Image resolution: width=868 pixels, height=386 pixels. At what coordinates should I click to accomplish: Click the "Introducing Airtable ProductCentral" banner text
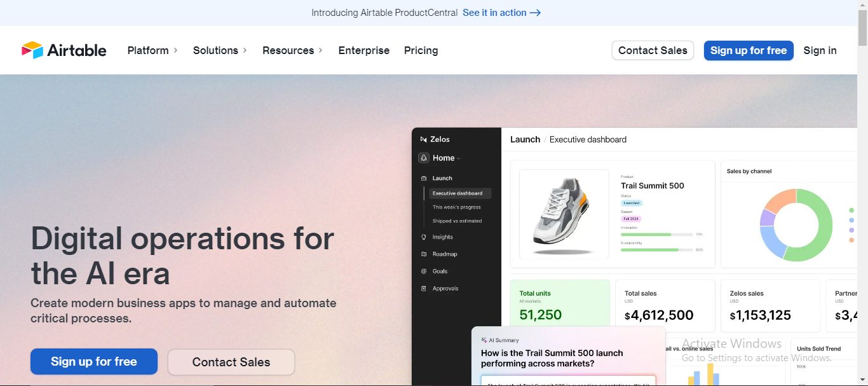point(384,13)
